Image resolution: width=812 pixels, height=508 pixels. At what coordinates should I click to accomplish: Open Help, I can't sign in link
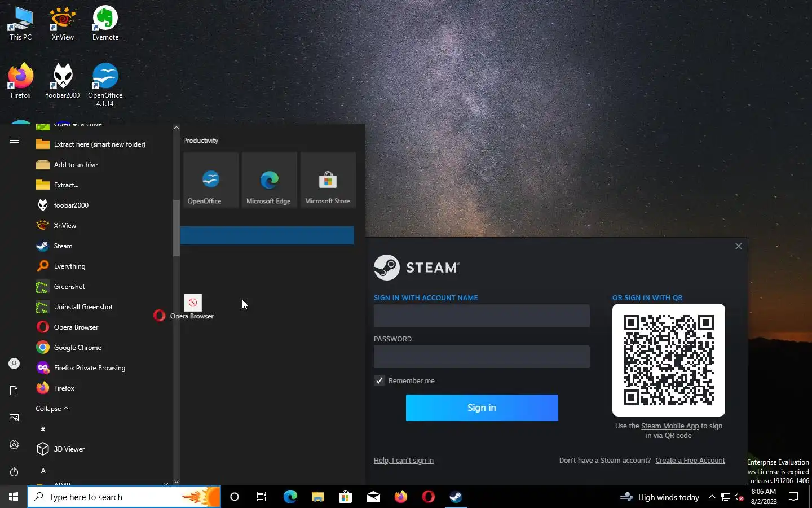[x=404, y=461]
